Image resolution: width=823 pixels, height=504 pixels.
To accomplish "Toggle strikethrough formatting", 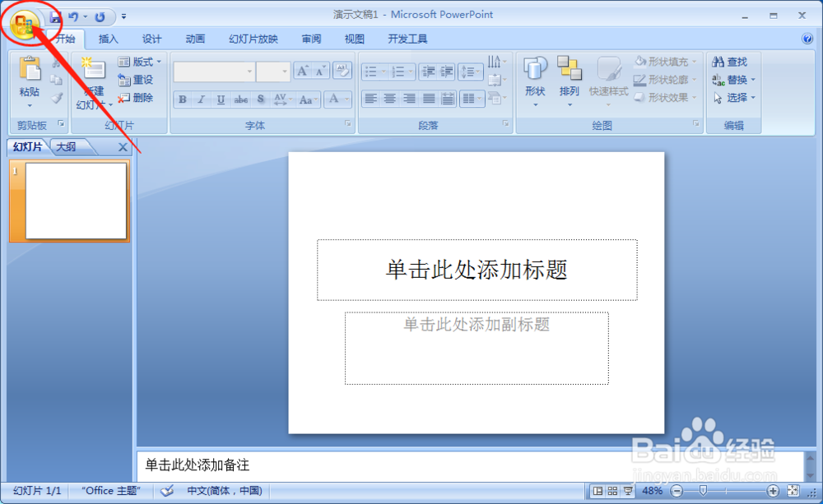I will click(x=241, y=99).
